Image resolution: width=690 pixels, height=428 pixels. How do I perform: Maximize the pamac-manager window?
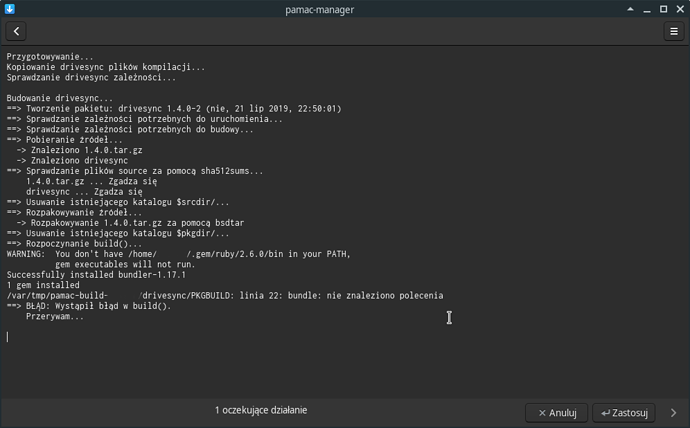point(664,9)
